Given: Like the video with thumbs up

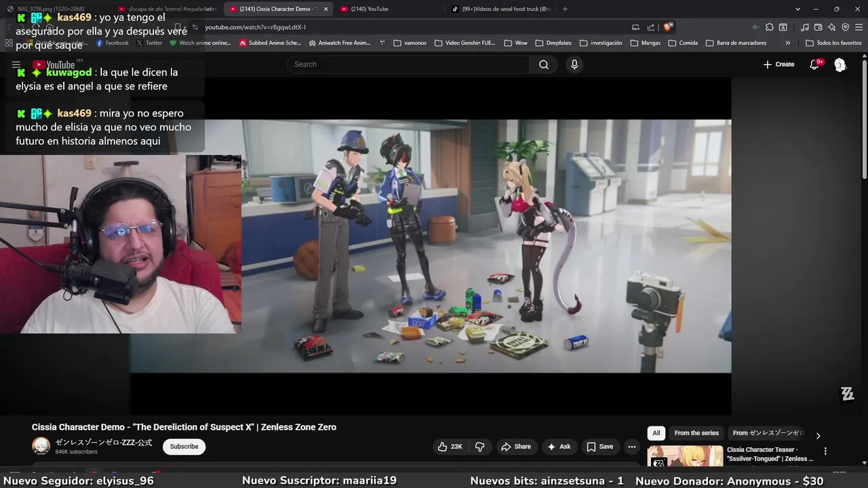Looking at the screenshot, I should [x=450, y=447].
